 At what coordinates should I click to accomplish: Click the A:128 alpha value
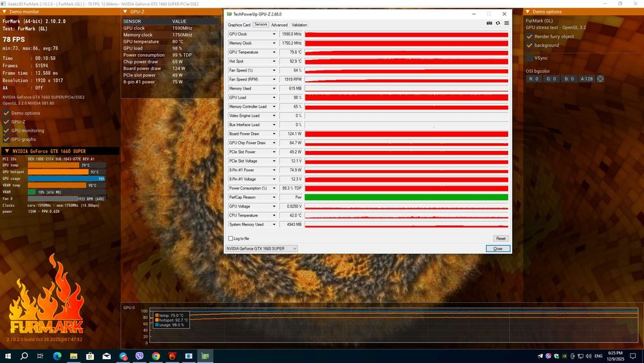tap(587, 79)
